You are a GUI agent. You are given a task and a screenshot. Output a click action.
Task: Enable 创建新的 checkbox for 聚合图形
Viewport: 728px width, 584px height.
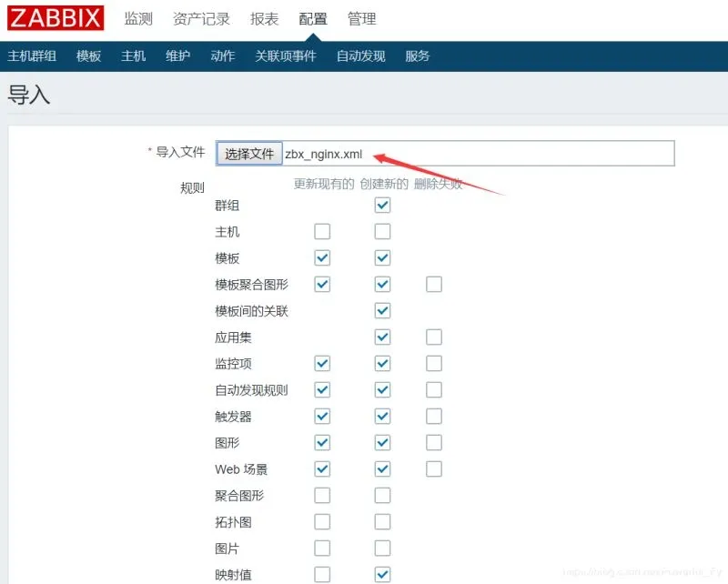coord(381,495)
